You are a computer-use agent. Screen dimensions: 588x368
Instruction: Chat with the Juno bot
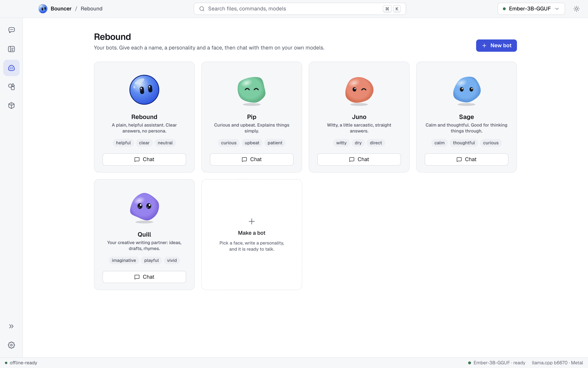(359, 159)
